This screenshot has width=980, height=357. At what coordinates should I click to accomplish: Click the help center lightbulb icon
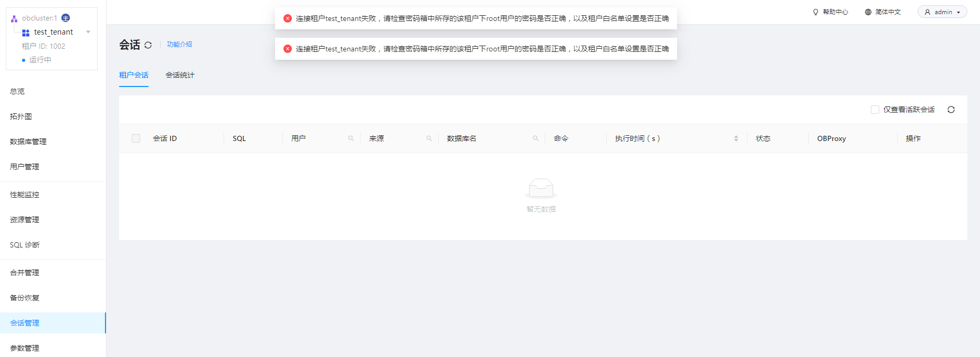point(816,12)
